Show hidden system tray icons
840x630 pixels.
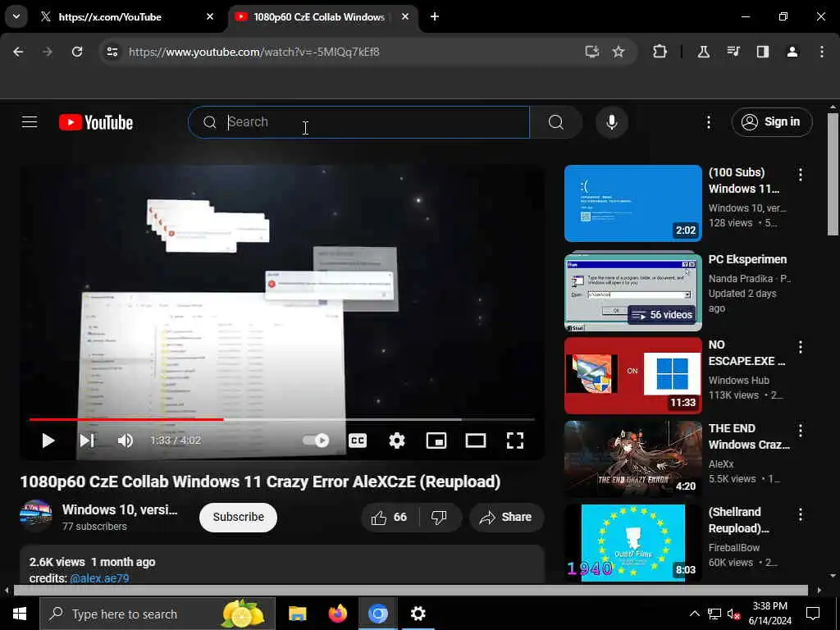(694, 614)
